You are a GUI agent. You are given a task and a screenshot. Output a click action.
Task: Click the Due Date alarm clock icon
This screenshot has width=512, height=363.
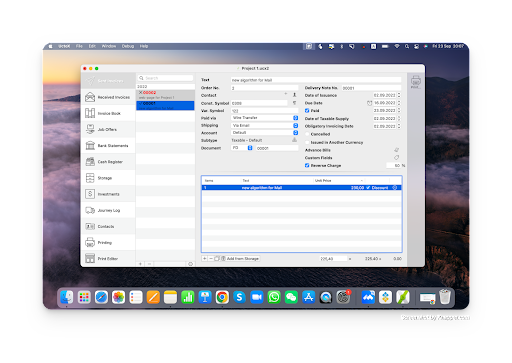tap(369, 103)
